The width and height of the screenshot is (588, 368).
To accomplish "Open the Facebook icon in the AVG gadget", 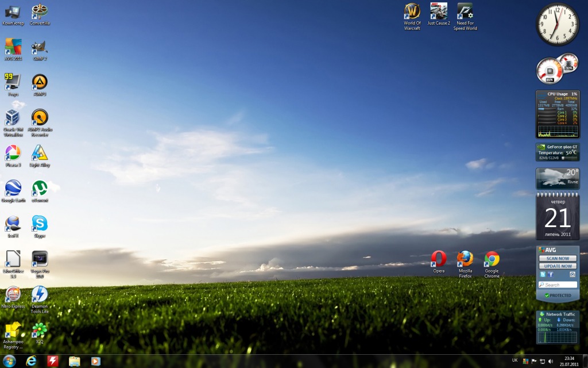I will (x=550, y=274).
